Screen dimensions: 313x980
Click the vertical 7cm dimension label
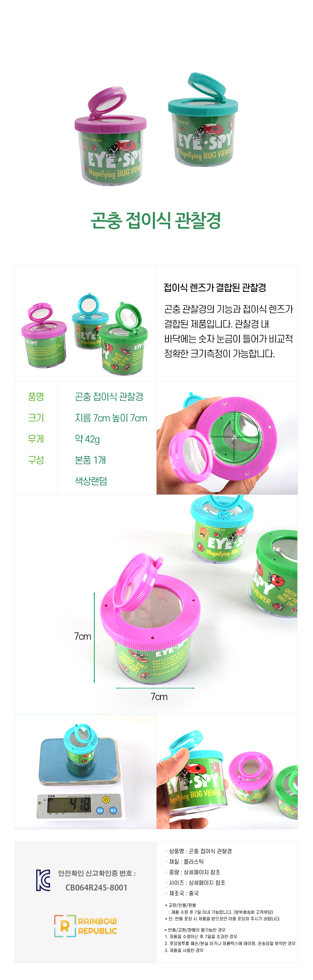click(x=83, y=636)
